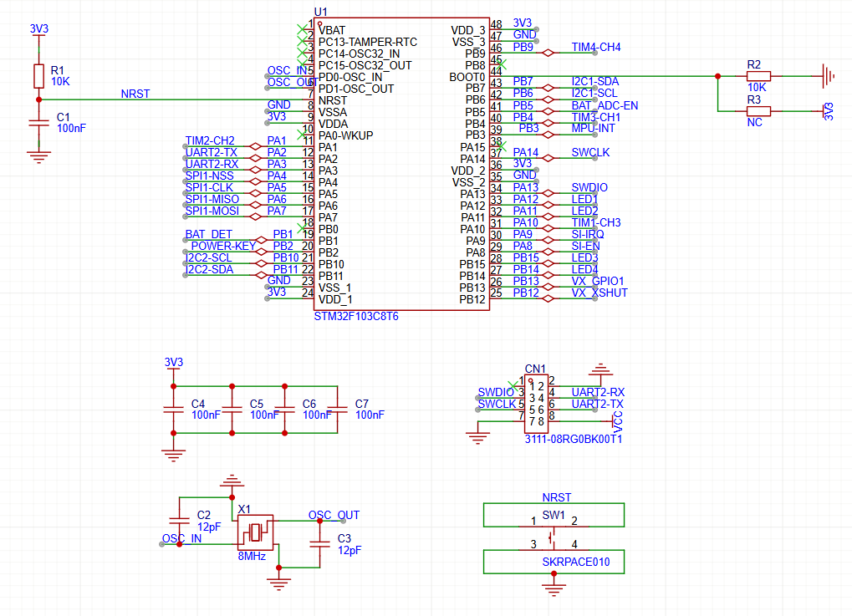The width and height of the screenshot is (852, 616).
Task: Click capacitor C3 under OSC_OUT
Action: [319, 543]
